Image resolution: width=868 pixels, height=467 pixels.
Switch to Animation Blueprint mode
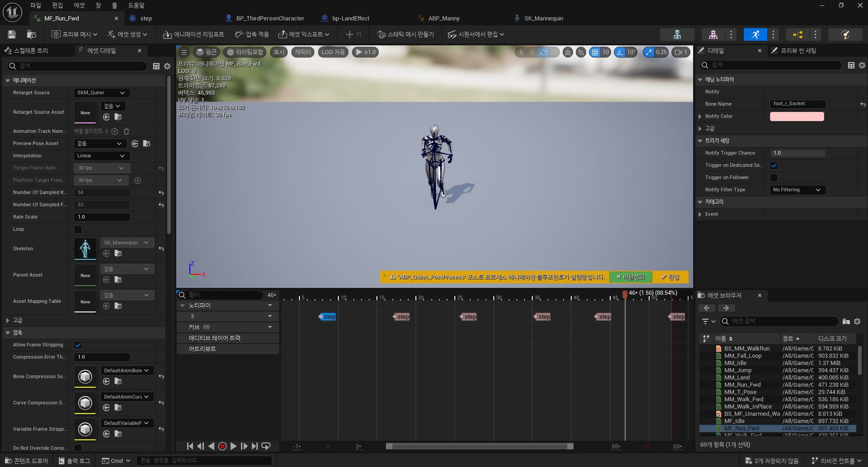pyautogui.click(x=797, y=34)
